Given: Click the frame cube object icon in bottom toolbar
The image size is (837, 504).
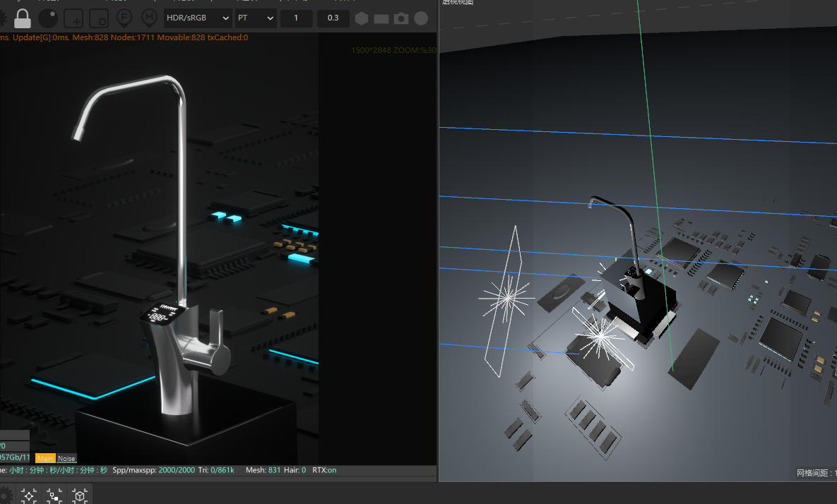Looking at the screenshot, I should click(80, 496).
